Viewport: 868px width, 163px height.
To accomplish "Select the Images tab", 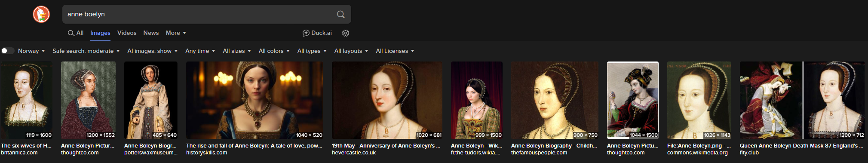I will pos(100,33).
